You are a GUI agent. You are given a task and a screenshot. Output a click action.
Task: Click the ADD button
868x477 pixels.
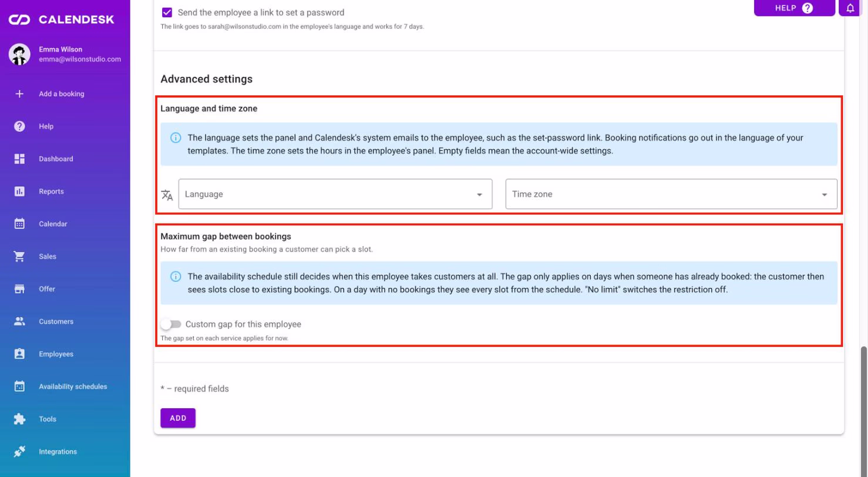point(178,418)
